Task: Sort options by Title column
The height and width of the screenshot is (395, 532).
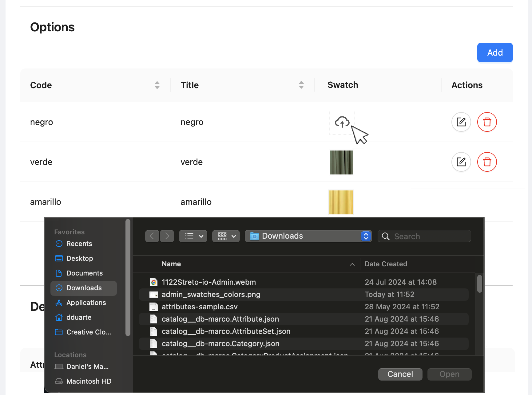Action: 301,85
